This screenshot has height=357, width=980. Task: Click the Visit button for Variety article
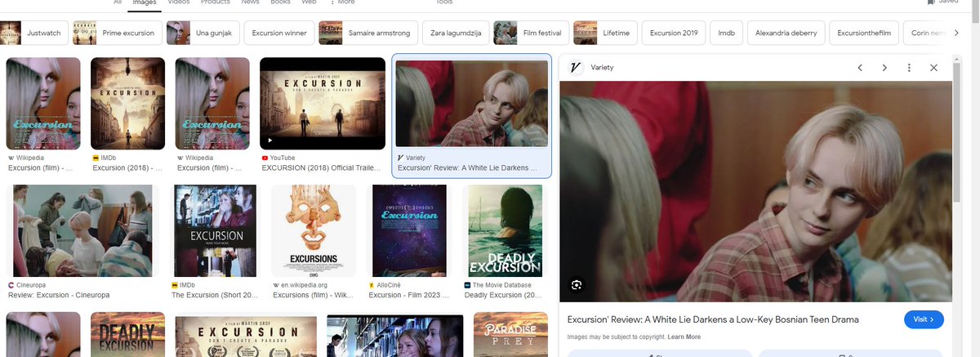[924, 319]
